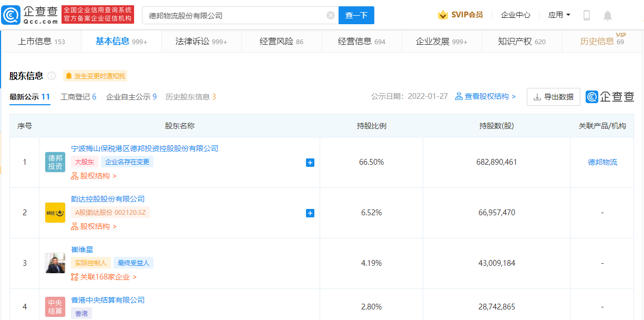This screenshot has width=644, height=320.
Task: Click the Qcc.com logo icon
Action: [x=11, y=15]
